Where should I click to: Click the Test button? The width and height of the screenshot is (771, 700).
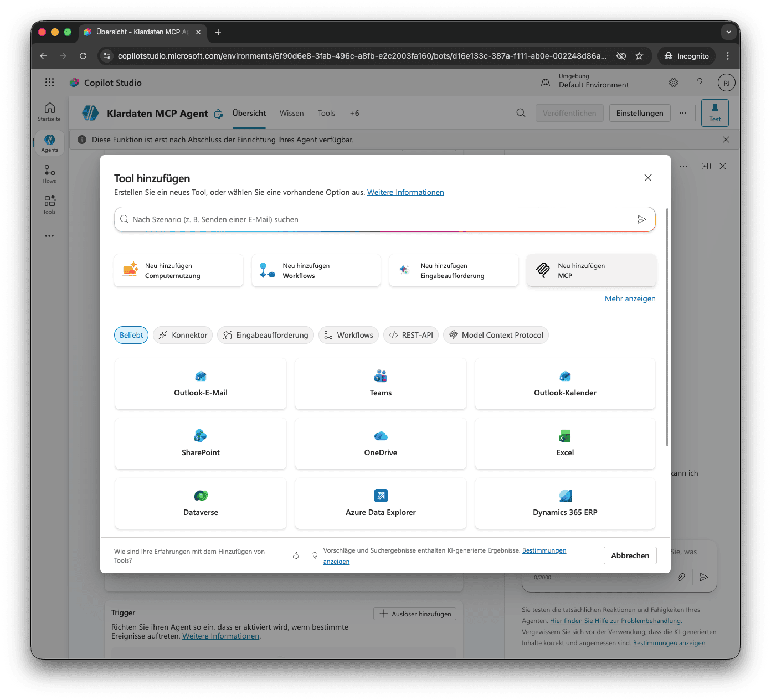tap(715, 113)
